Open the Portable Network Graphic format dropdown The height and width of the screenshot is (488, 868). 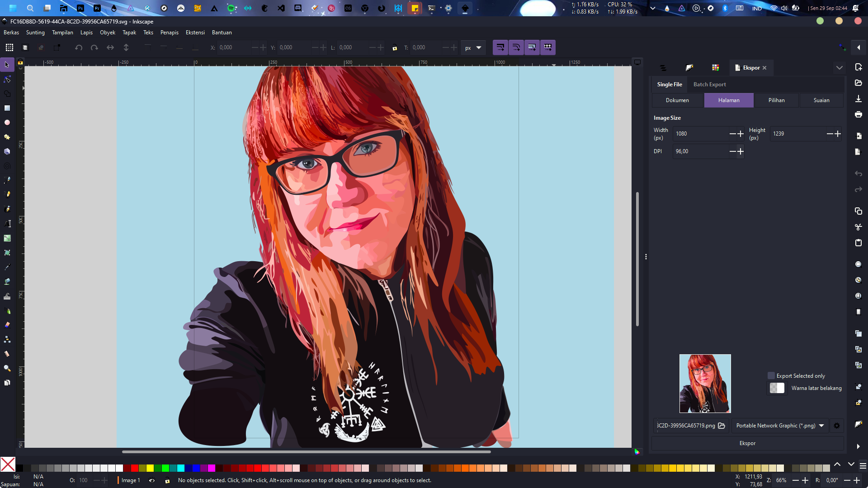coord(780,426)
